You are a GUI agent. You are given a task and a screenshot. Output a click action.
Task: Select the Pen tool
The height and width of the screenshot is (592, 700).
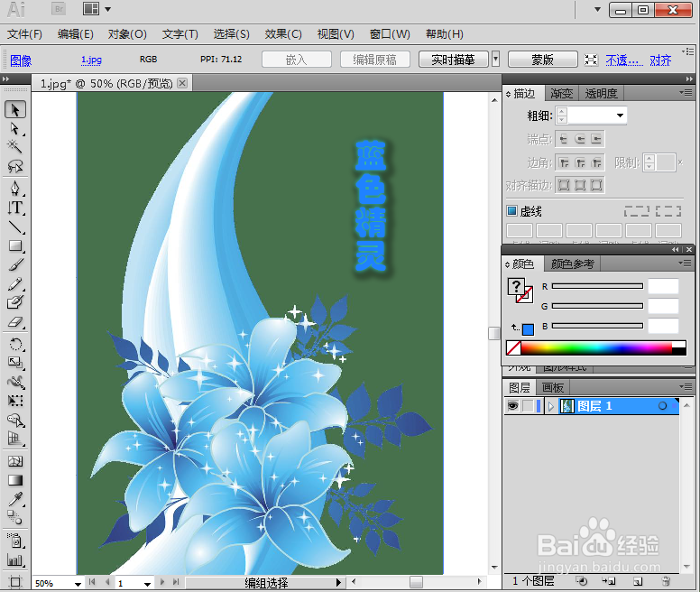[x=15, y=188]
